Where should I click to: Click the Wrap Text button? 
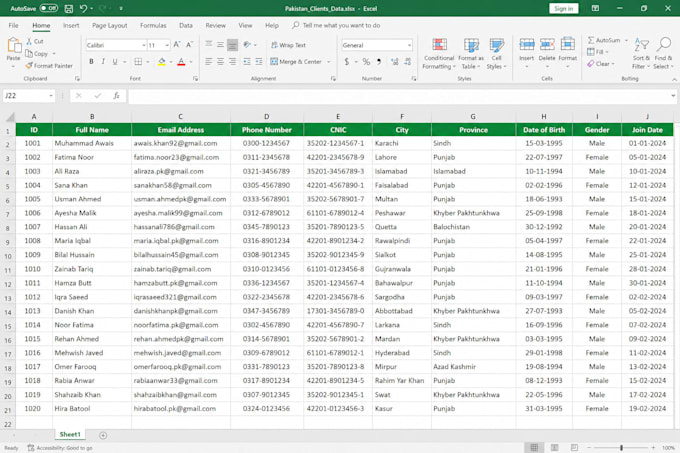click(x=288, y=45)
